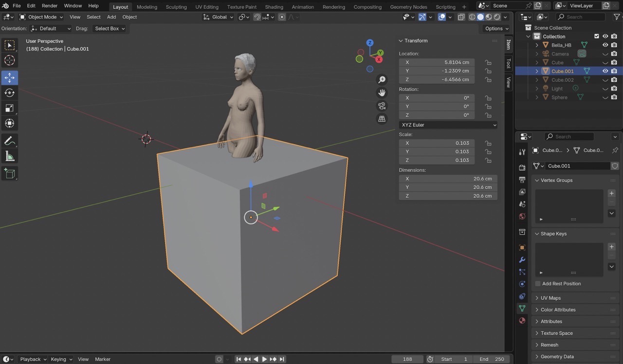Open the Modifiers wrench properties tab

point(522,260)
